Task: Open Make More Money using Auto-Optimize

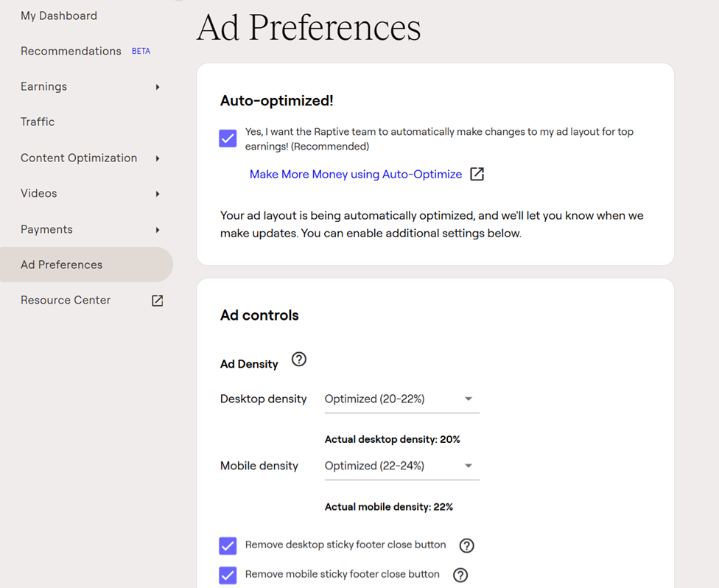Action: (x=357, y=174)
